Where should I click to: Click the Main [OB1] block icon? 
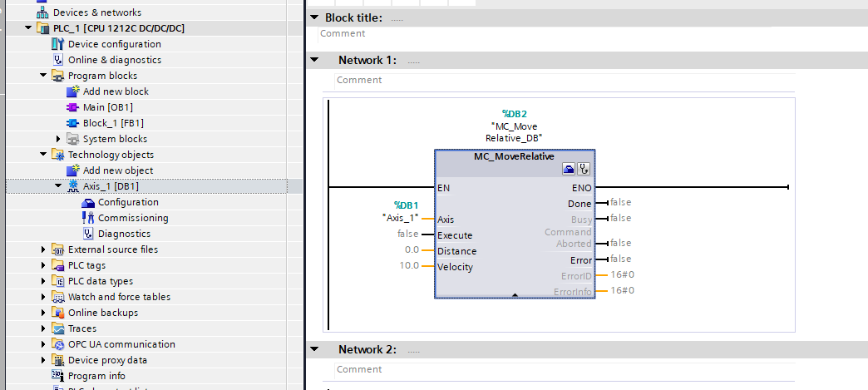tap(72, 107)
